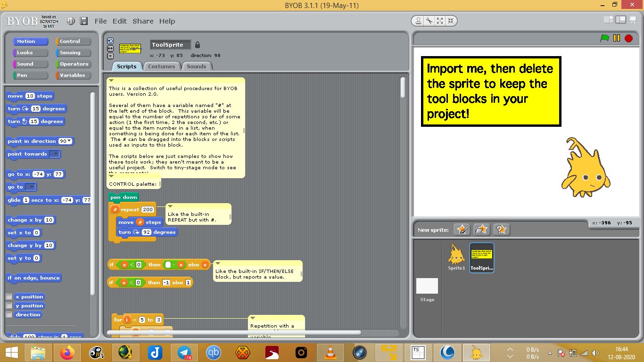Toggle the sprite padlock

198,45
